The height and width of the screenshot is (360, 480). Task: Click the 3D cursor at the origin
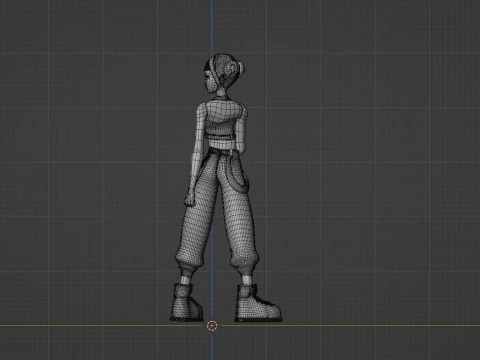[212, 326]
